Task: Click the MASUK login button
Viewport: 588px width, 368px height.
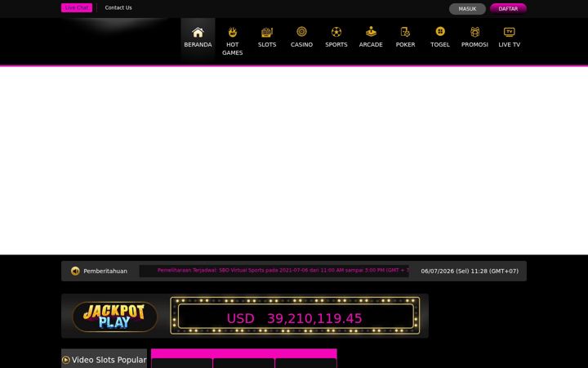Action: coord(467,9)
